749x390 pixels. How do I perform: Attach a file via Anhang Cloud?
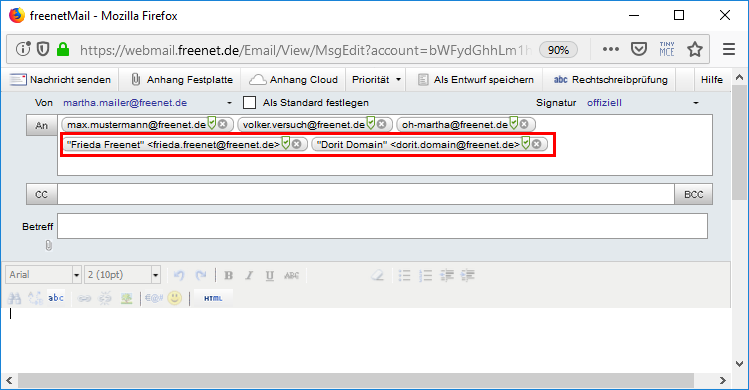[x=294, y=80]
